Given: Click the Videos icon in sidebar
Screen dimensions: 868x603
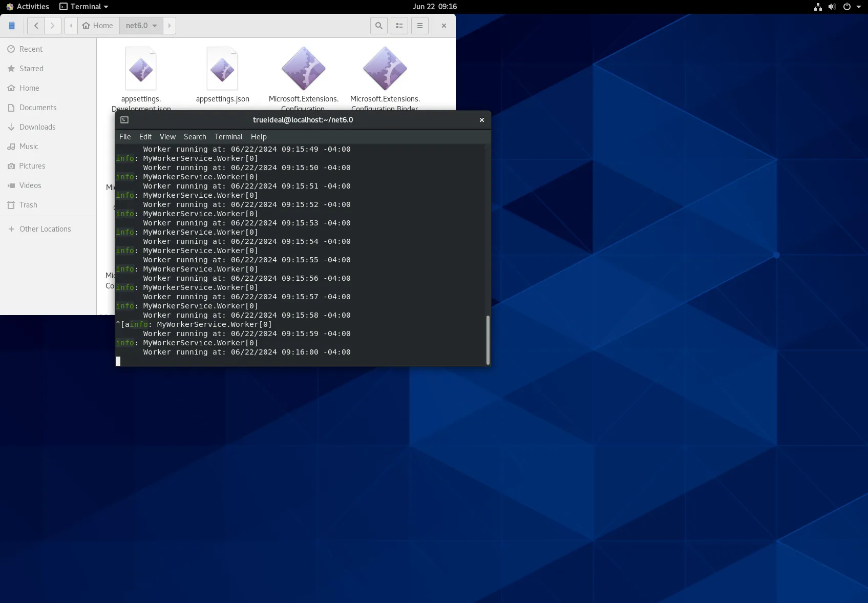Looking at the screenshot, I should coord(11,185).
